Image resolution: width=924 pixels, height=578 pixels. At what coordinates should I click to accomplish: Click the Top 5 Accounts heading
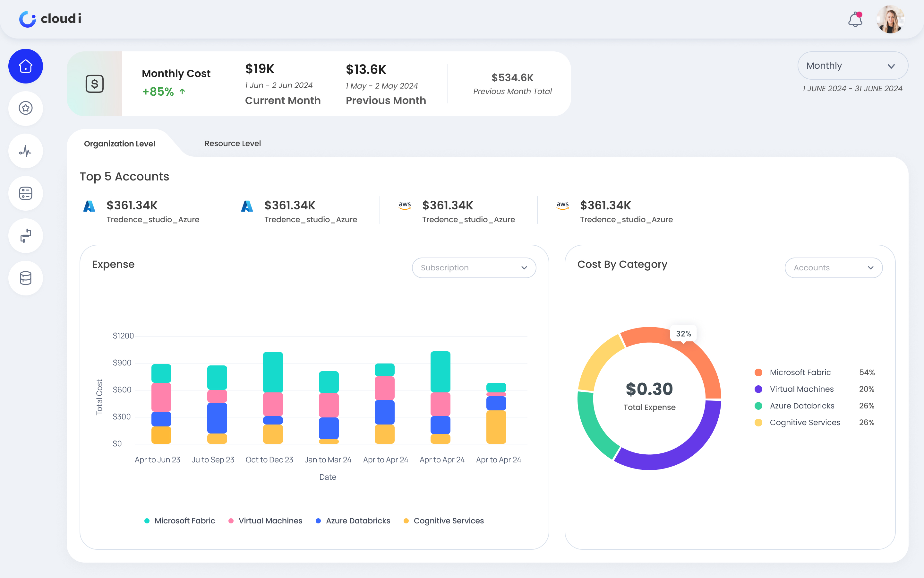tap(124, 177)
